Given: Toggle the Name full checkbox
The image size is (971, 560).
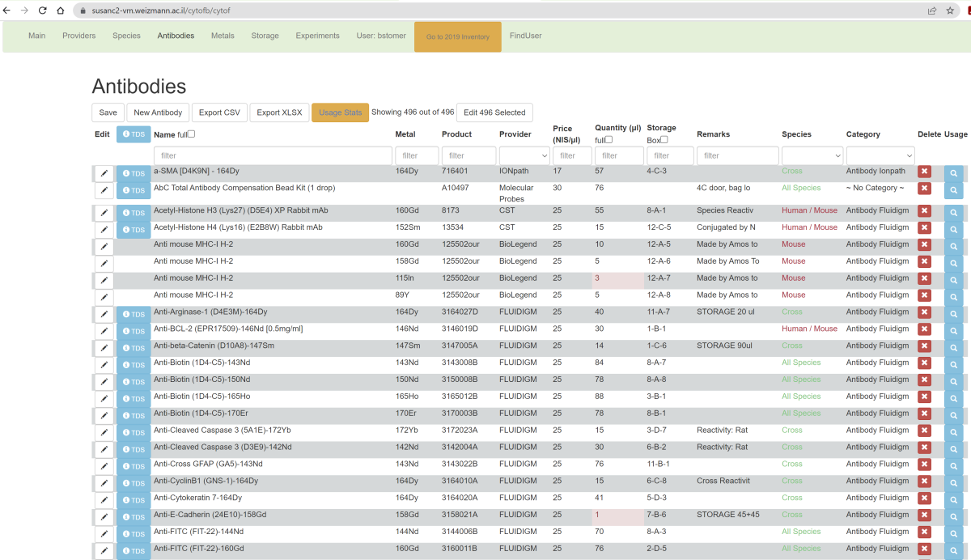Looking at the screenshot, I should click(192, 134).
